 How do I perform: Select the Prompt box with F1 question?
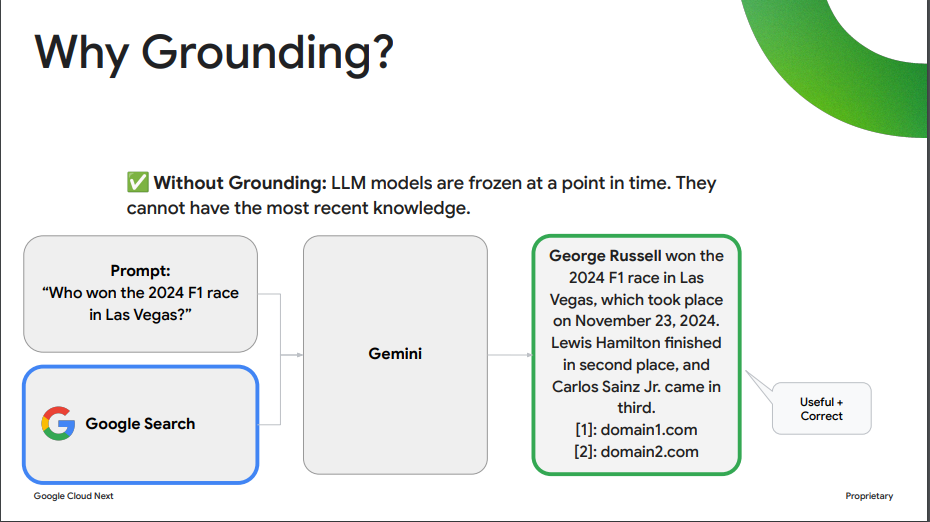(x=141, y=294)
